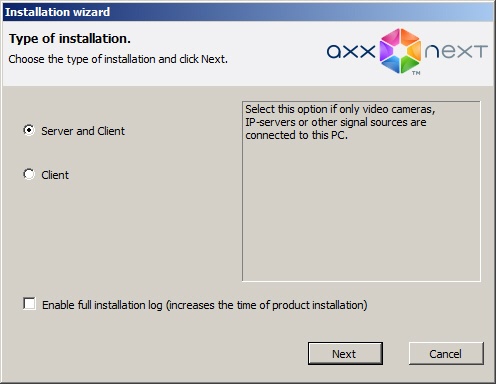Select the Server and Client radio button
This screenshot has height=384, width=496.
click(29, 130)
